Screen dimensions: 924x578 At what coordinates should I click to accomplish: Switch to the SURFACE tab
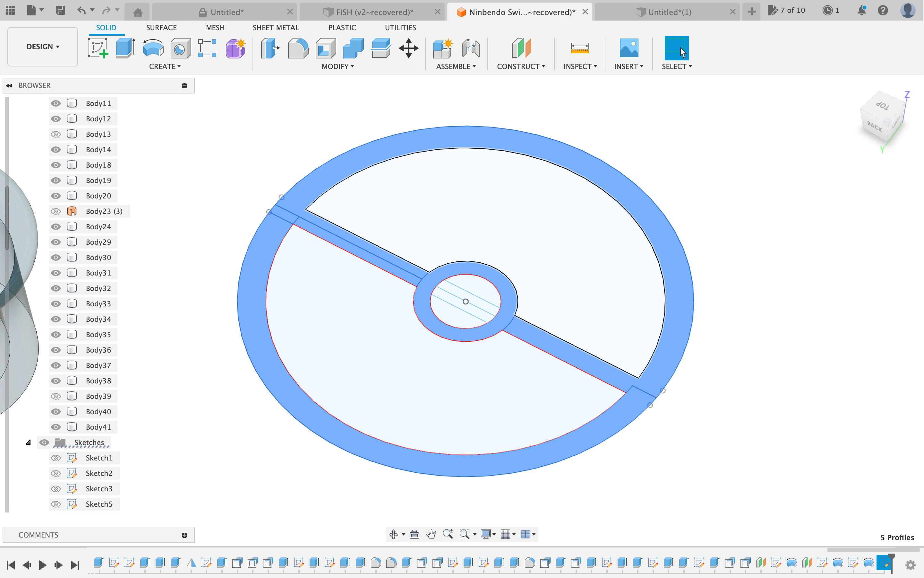point(161,28)
